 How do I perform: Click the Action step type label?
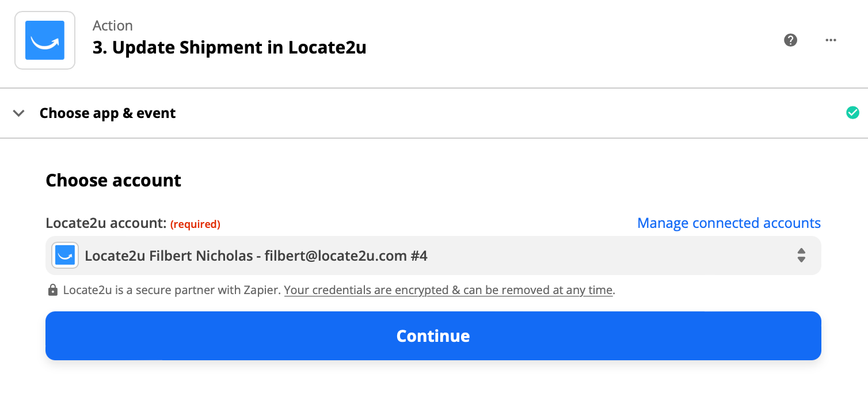[x=113, y=26]
